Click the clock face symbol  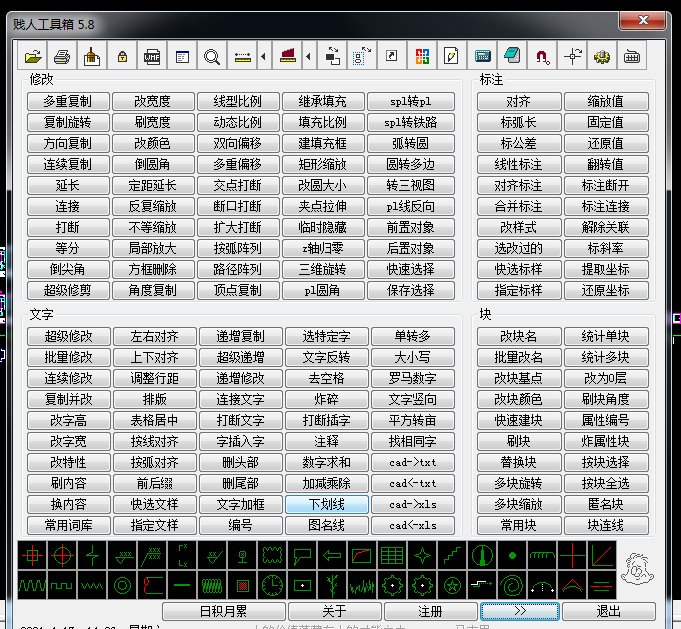tap(272, 586)
